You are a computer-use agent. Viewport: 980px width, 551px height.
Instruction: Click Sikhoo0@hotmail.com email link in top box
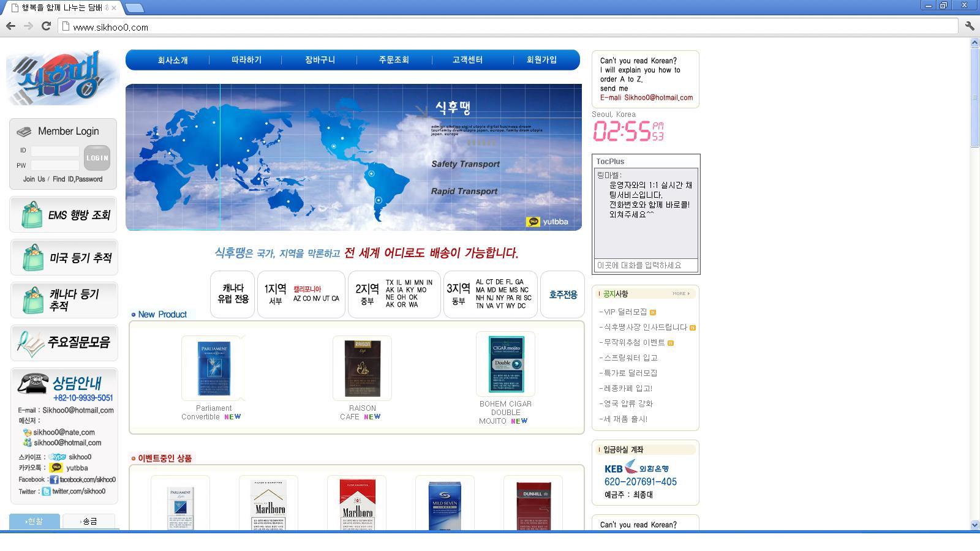658,97
